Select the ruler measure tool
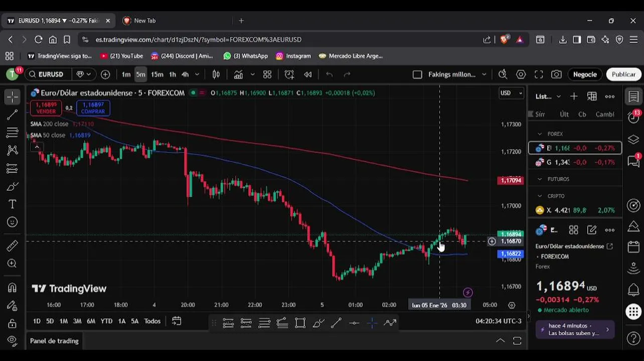 point(13,246)
